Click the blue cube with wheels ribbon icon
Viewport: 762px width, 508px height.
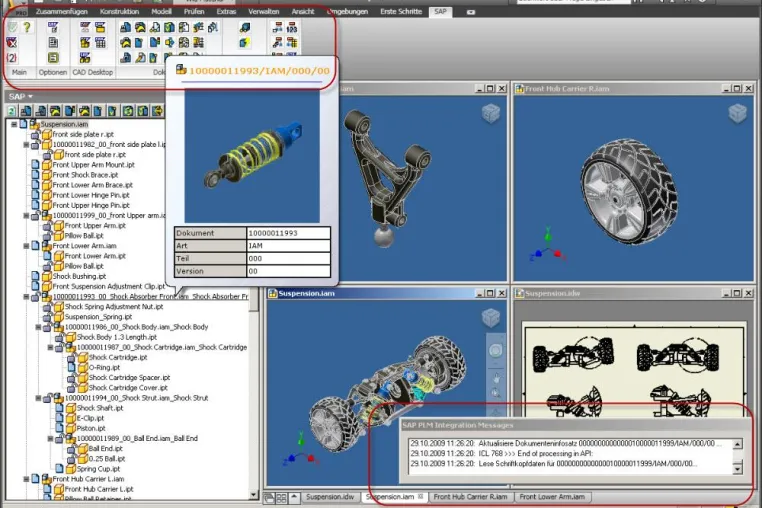point(245,28)
